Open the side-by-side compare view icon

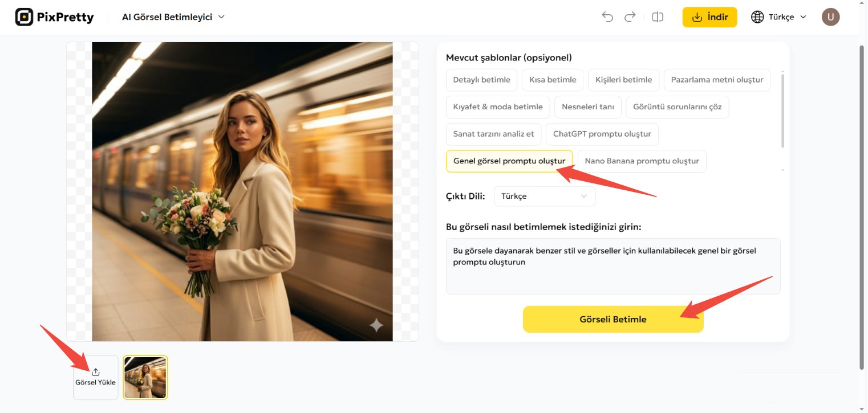pyautogui.click(x=657, y=17)
